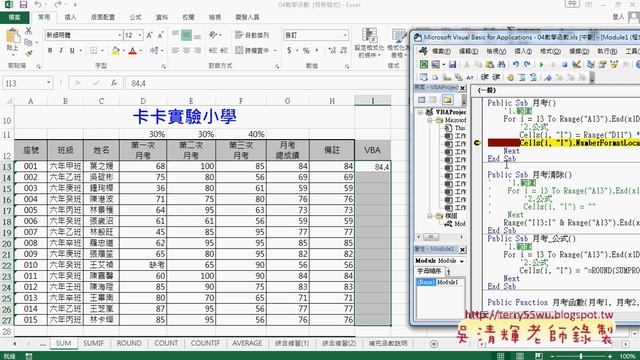
Task: Click the green View Microsoft Excel icon in VBA toolbar
Action: pyautogui.click(x=424, y=64)
